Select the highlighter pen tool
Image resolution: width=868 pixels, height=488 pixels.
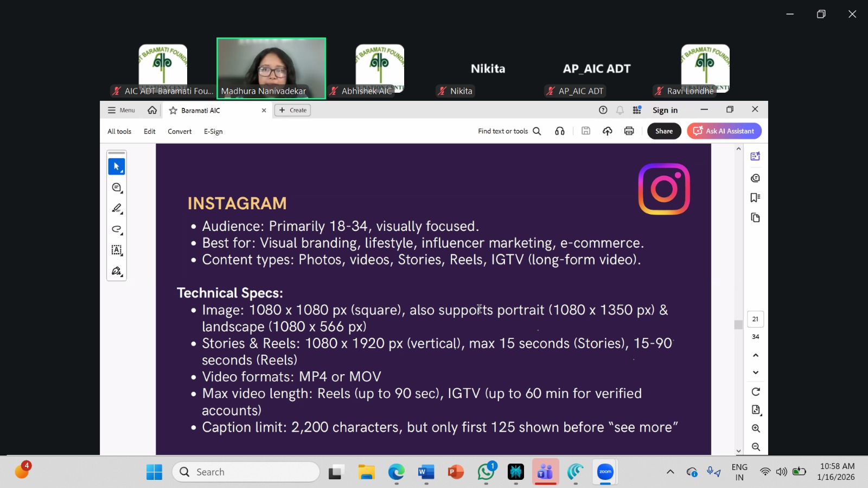click(x=116, y=208)
